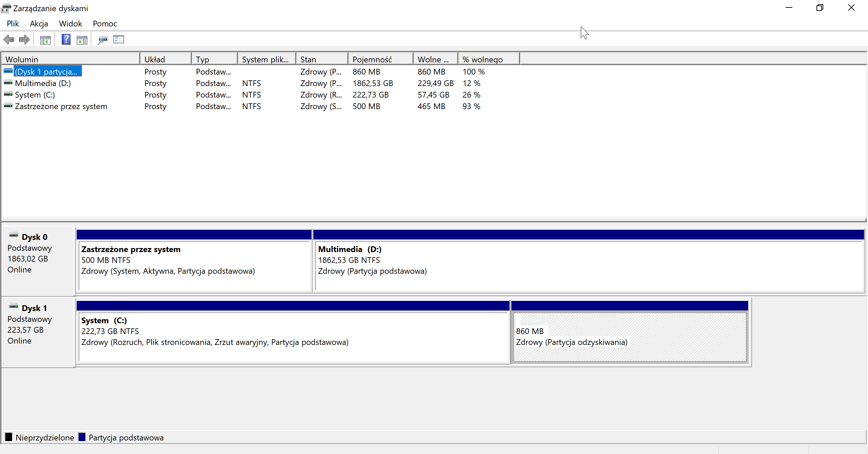The width and height of the screenshot is (868, 454).
Task: Toggle the action pane toolbar icon
Action: (82, 40)
